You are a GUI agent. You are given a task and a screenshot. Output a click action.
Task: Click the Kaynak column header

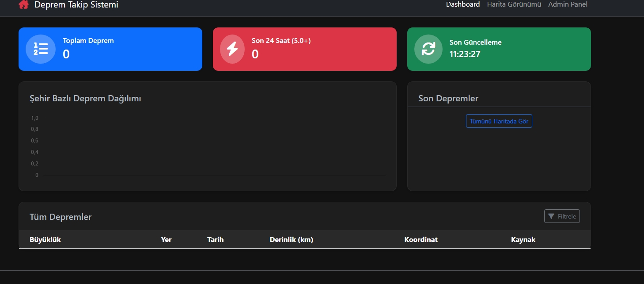pos(523,239)
